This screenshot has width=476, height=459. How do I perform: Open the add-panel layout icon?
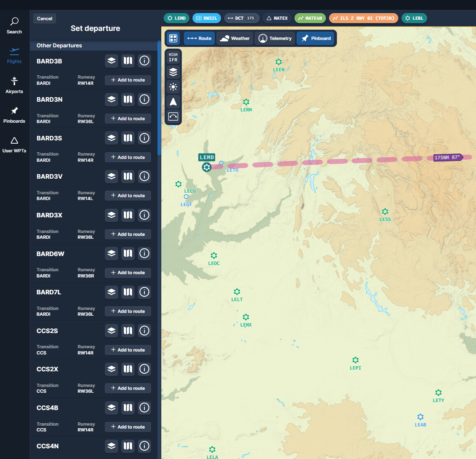[x=173, y=38]
